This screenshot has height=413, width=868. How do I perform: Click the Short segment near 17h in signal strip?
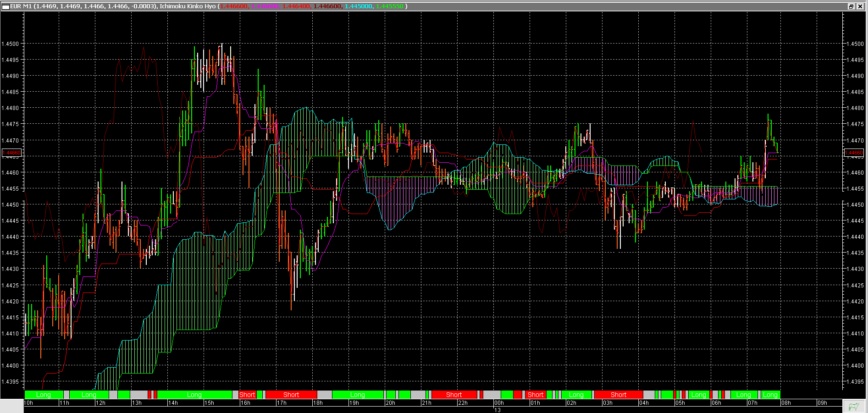click(x=291, y=394)
